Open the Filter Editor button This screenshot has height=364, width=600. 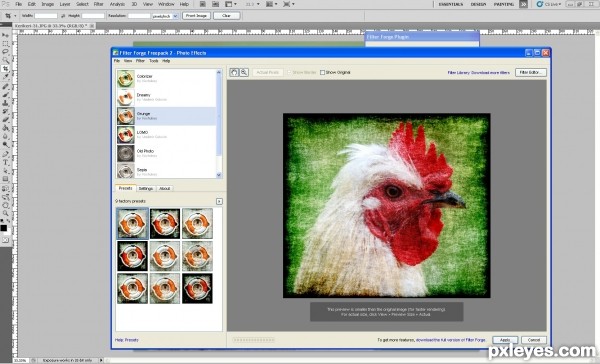pos(530,72)
